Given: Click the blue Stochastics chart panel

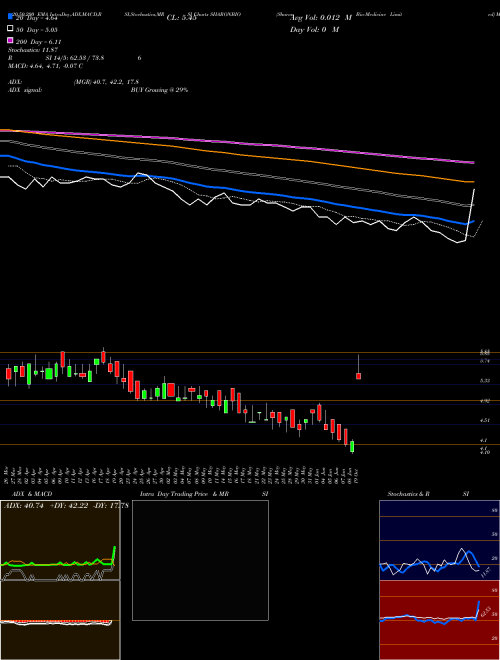Looking at the screenshot, I should [x=439, y=540].
